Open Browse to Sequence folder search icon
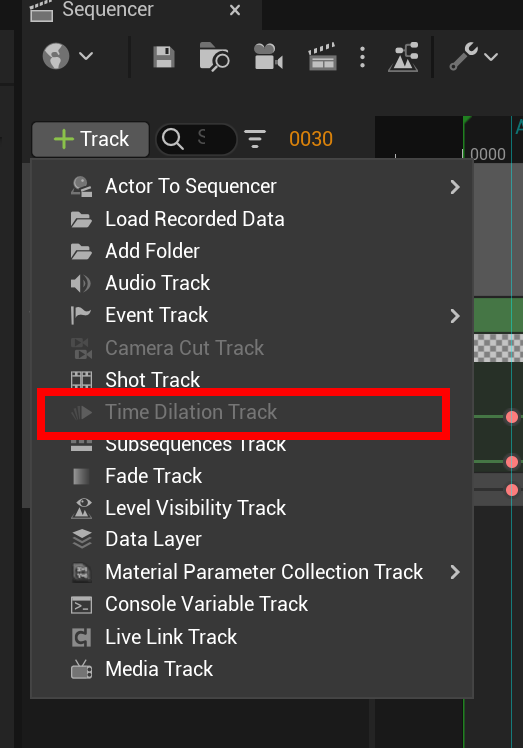Image resolution: width=523 pixels, height=748 pixels. point(214,57)
